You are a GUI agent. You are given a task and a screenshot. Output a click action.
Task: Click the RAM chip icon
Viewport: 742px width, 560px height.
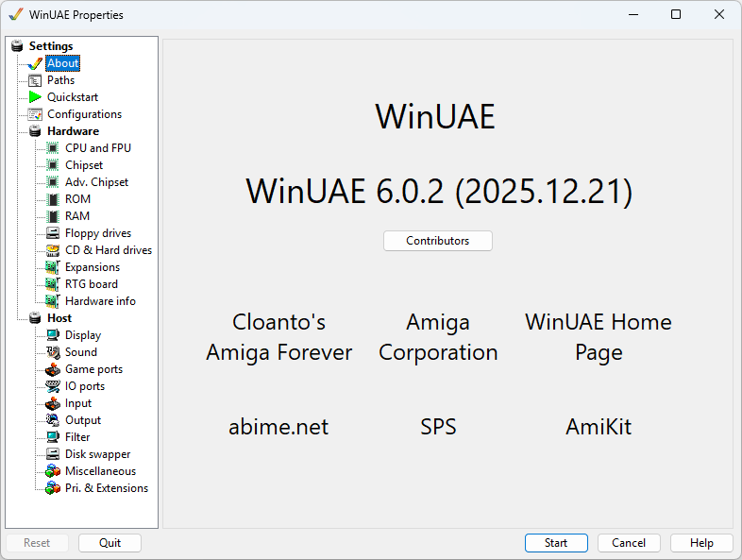[x=53, y=216]
